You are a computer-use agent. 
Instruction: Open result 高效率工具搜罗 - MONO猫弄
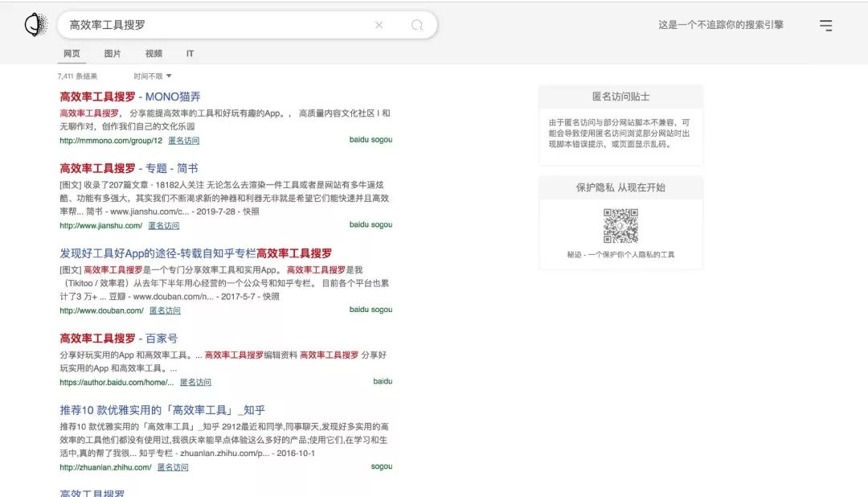point(130,97)
